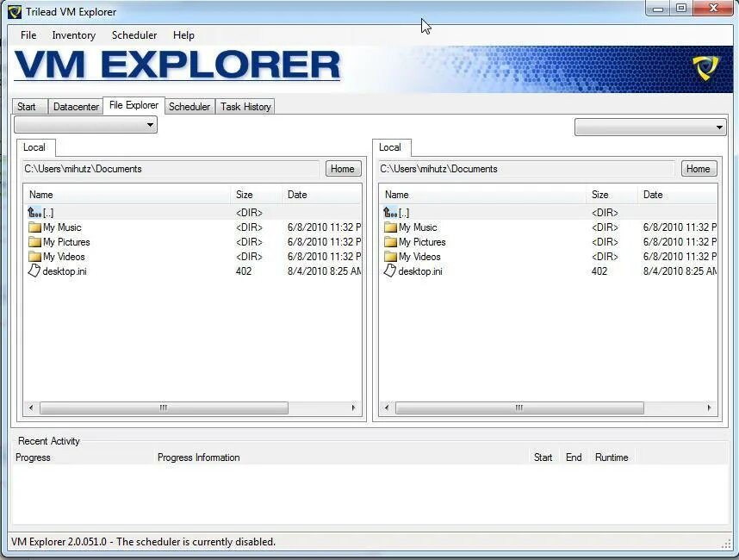This screenshot has height=560, width=739.
Task: Click right pane horizontal scrollbar thumb
Action: [x=519, y=408]
